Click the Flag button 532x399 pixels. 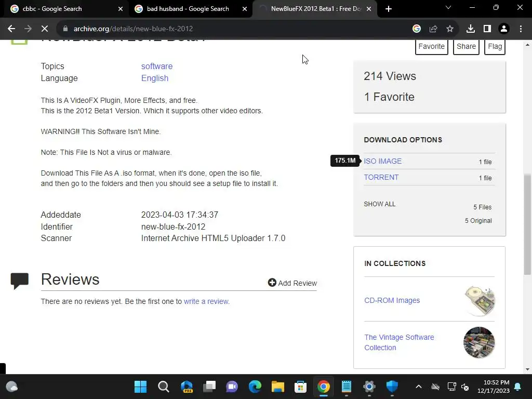[495, 46]
